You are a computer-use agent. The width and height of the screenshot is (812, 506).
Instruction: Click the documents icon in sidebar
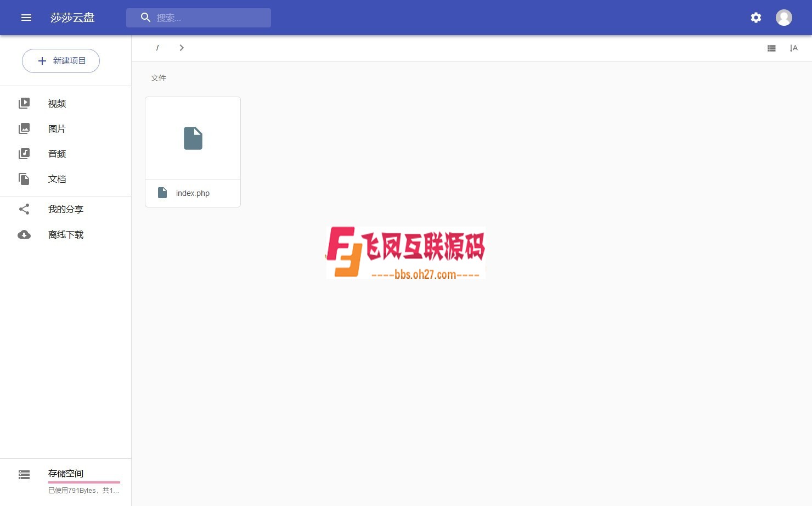24,179
